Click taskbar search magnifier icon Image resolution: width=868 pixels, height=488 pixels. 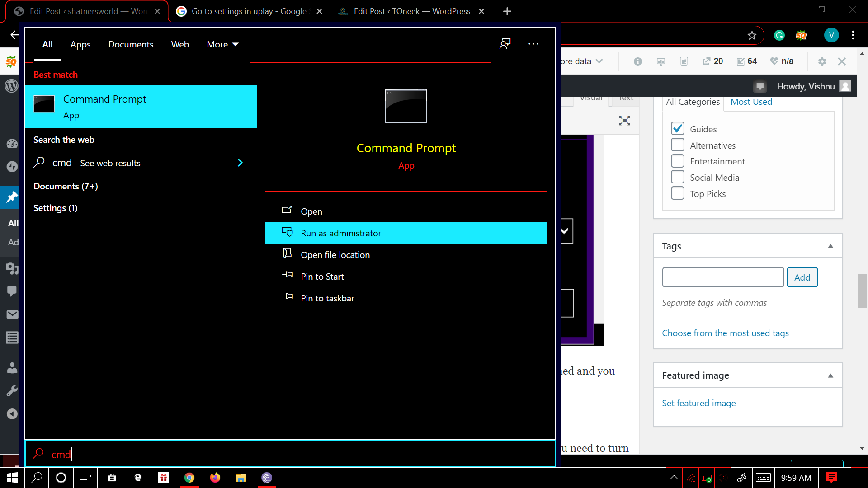click(x=37, y=478)
